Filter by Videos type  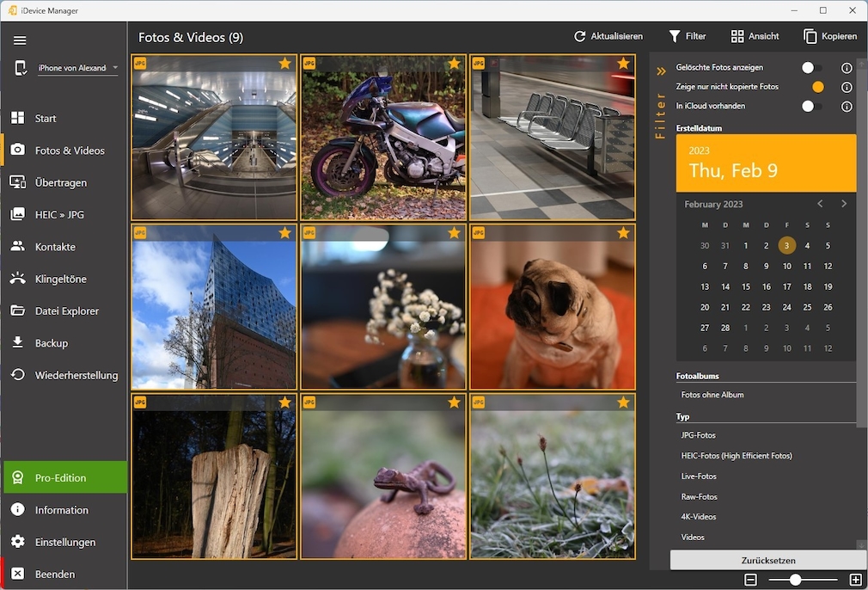(693, 537)
